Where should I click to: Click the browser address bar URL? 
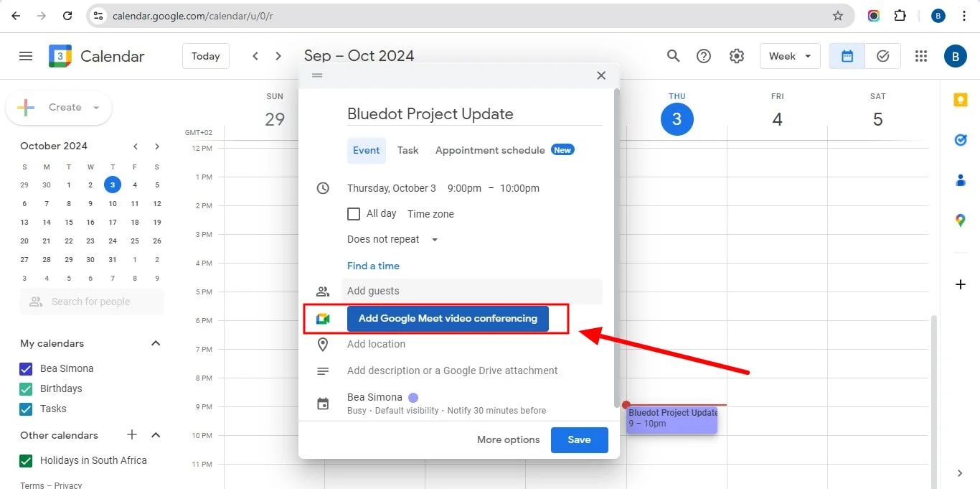(x=192, y=16)
